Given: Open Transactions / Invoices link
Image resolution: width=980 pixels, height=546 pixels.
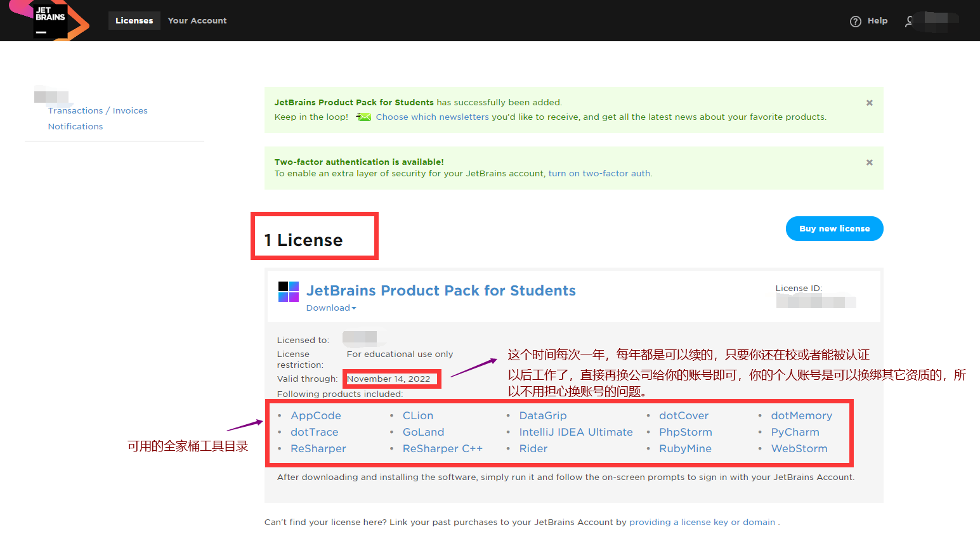Looking at the screenshot, I should point(98,110).
